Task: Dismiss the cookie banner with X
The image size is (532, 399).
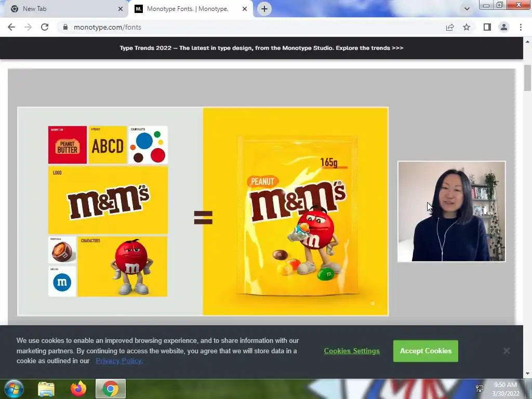Action: point(506,351)
